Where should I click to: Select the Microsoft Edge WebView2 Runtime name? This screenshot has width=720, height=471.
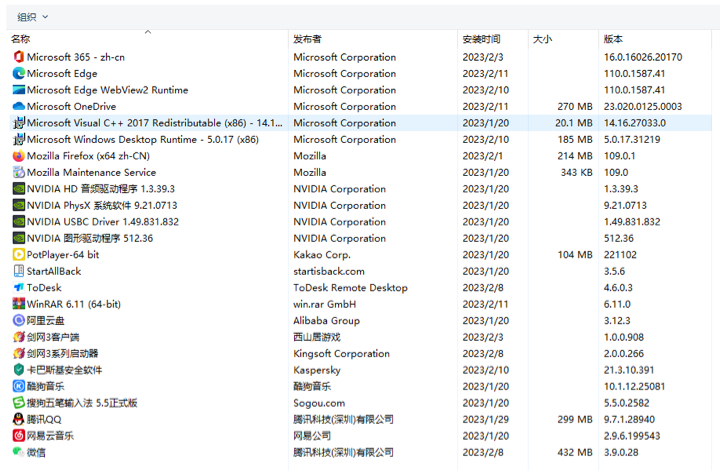pos(107,90)
